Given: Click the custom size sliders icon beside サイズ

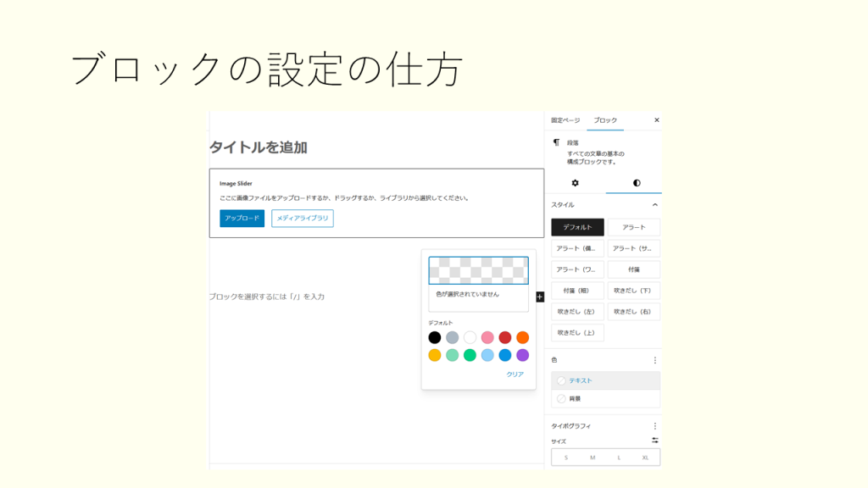Looking at the screenshot, I should [654, 441].
